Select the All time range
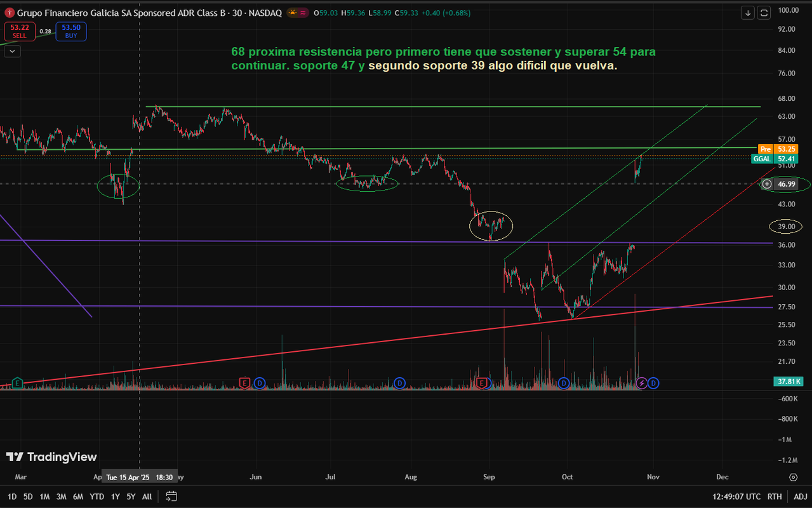The image size is (812, 508). click(x=147, y=497)
